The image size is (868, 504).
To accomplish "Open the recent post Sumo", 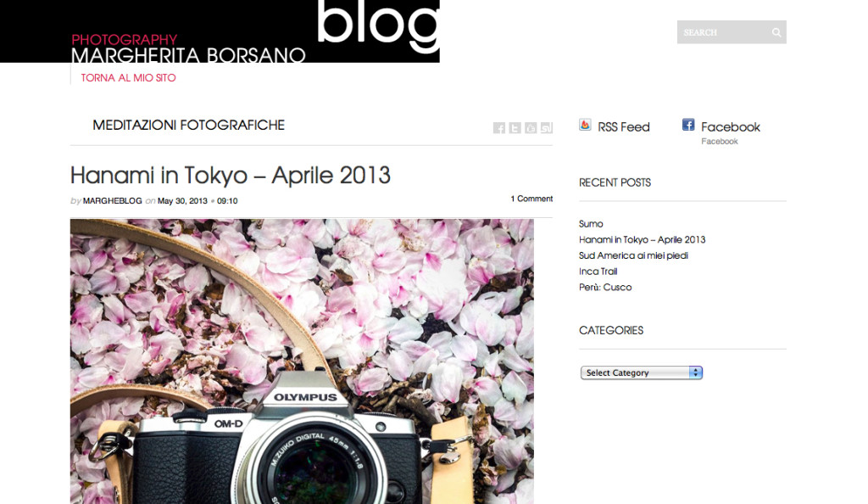I will 591,224.
